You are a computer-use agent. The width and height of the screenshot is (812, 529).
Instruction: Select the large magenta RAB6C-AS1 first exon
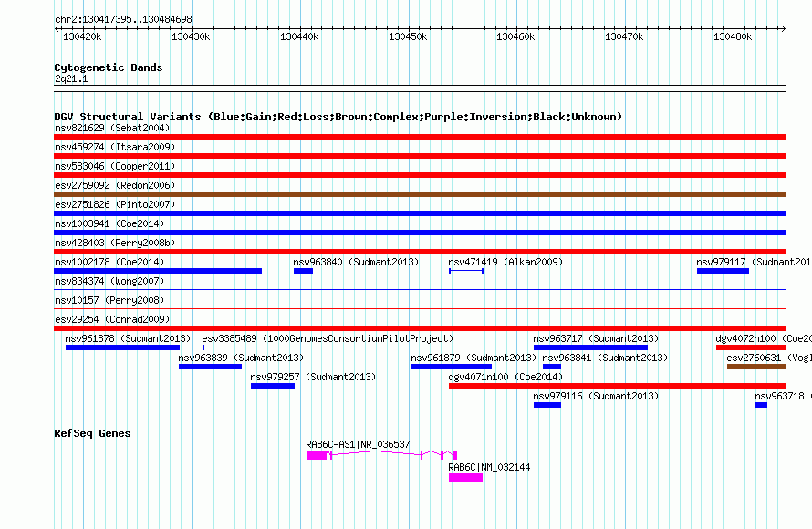click(x=317, y=455)
